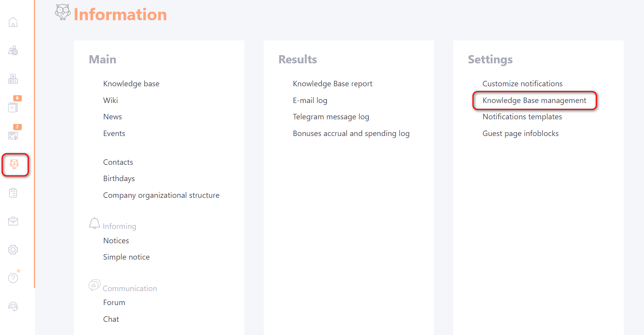Open the clipboard checklist sidebar icon
Viewport: 644px width, 335px height.
point(13,193)
